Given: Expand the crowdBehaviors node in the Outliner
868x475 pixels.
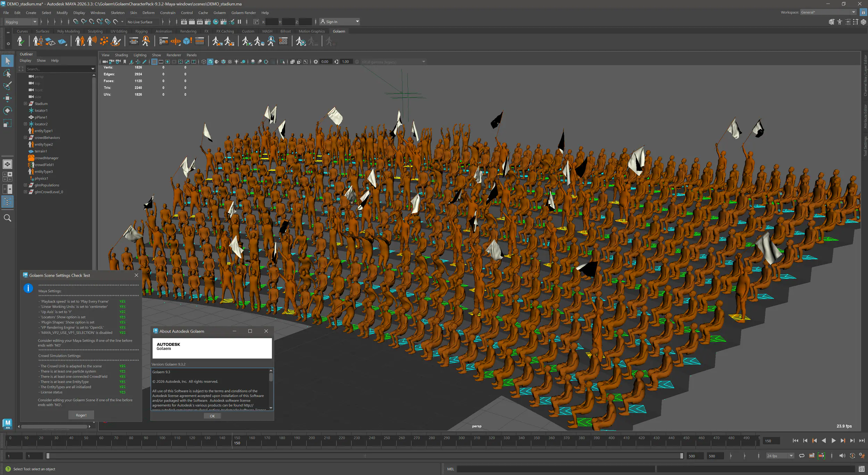Looking at the screenshot, I should (25, 138).
